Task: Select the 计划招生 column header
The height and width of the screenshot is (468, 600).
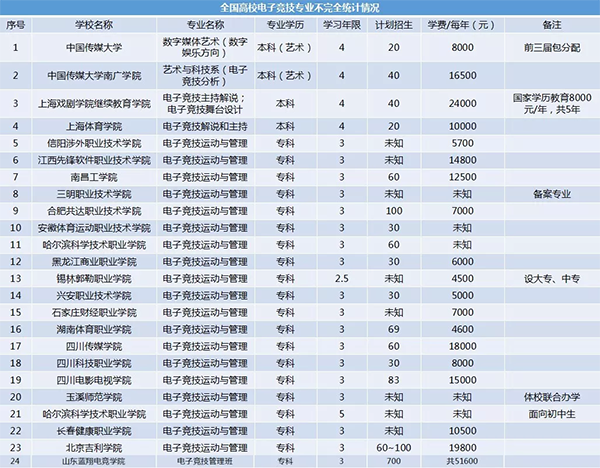Action: [x=394, y=25]
